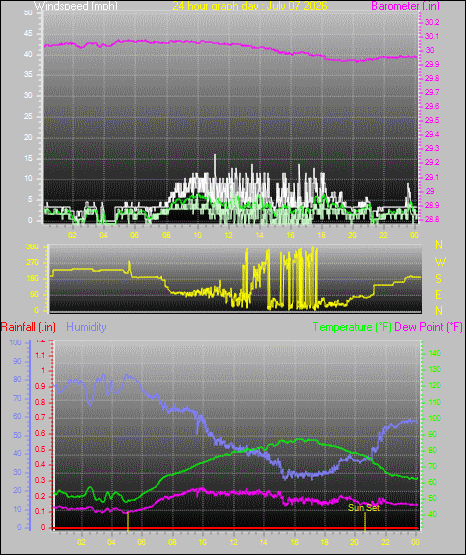Click the '0.8' rainfall axis value
The image size is (466, 555).
click(40, 402)
